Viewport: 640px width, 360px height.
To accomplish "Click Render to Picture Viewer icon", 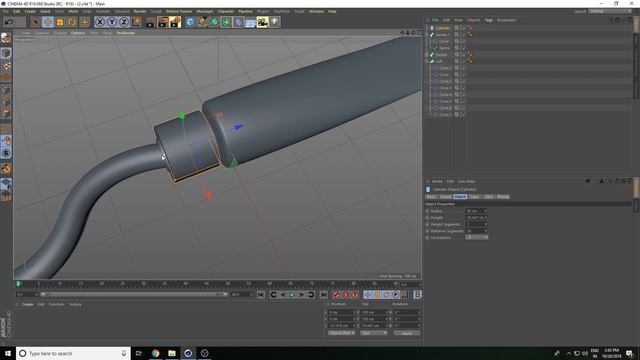I will [x=163, y=22].
